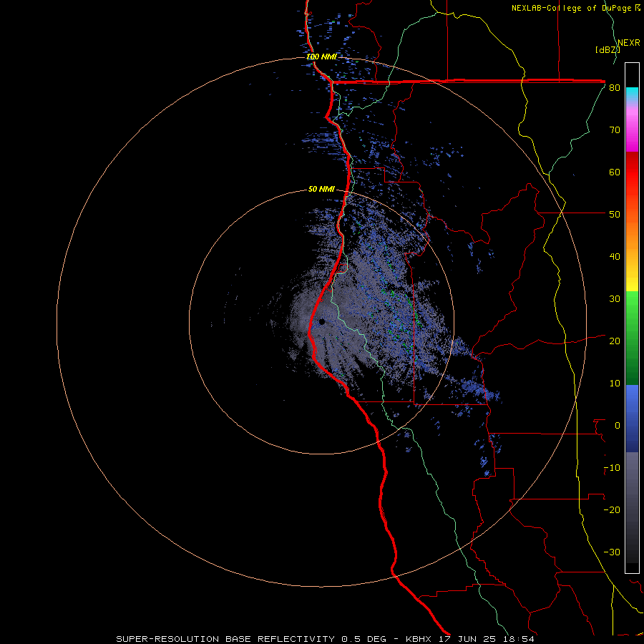Click the NEXR label above the color scale
Screen dimensions: 644x644
(x=628, y=43)
